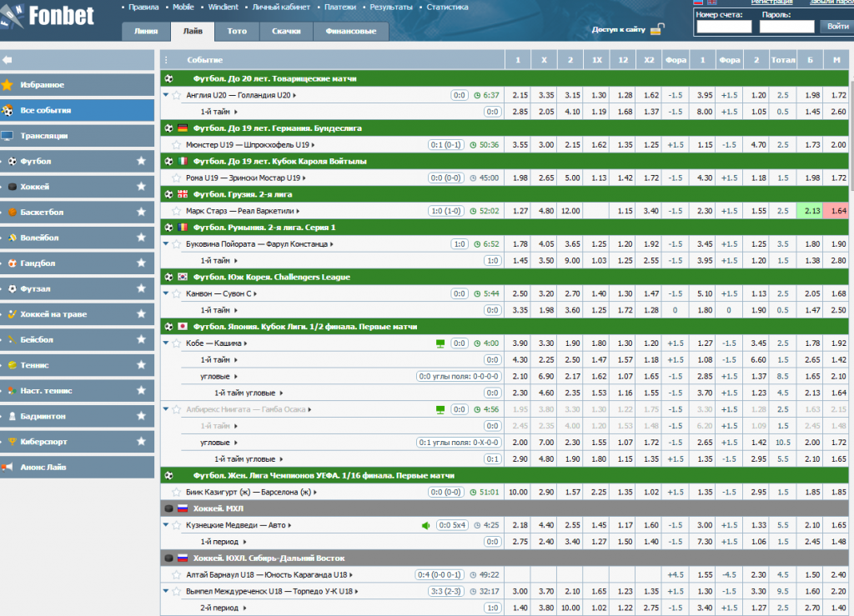Click the football icon beside Футбол in the sidebar
This screenshot has height=616, width=854.
click(x=12, y=161)
